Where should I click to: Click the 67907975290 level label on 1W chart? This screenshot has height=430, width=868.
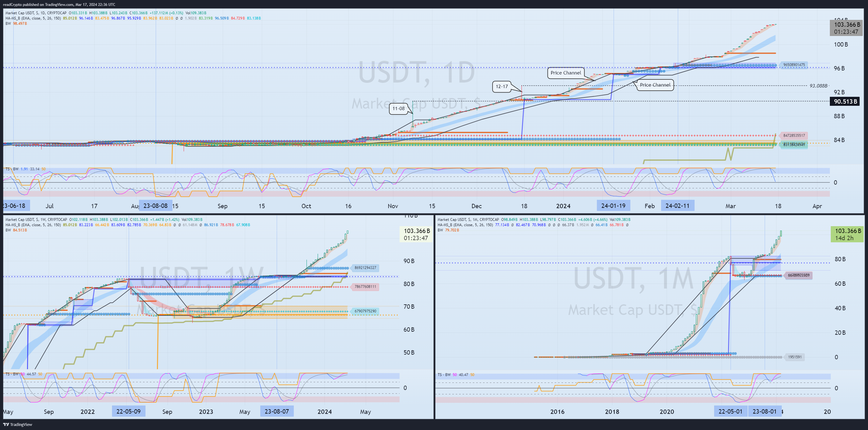click(x=365, y=311)
